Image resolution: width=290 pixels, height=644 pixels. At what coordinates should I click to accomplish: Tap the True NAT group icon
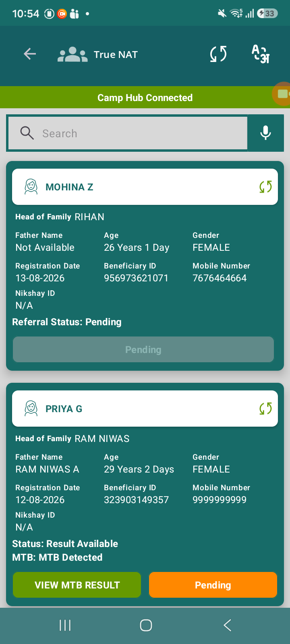[x=72, y=54]
